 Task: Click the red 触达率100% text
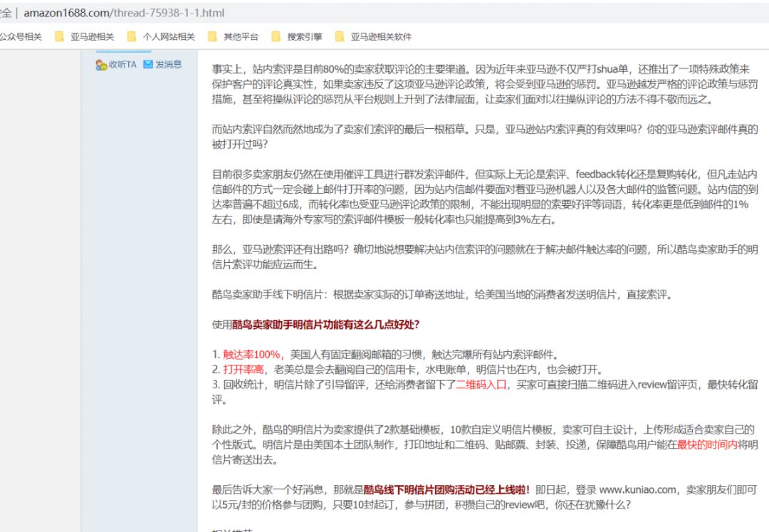click(253, 355)
